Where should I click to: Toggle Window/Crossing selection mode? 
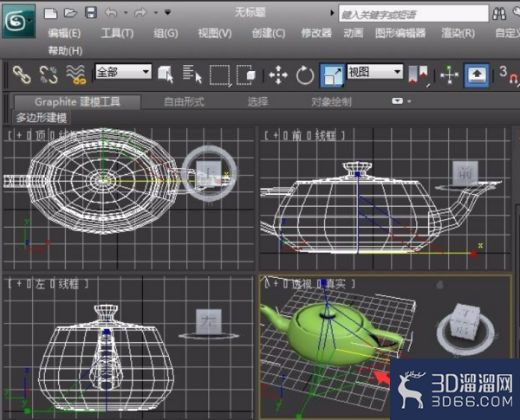[x=246, y=75]
